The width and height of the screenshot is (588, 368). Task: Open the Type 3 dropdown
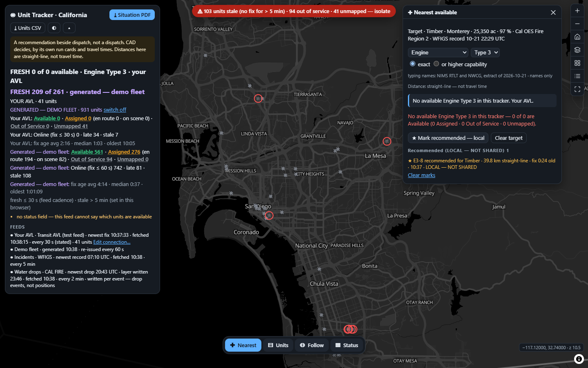coord(485,52)
